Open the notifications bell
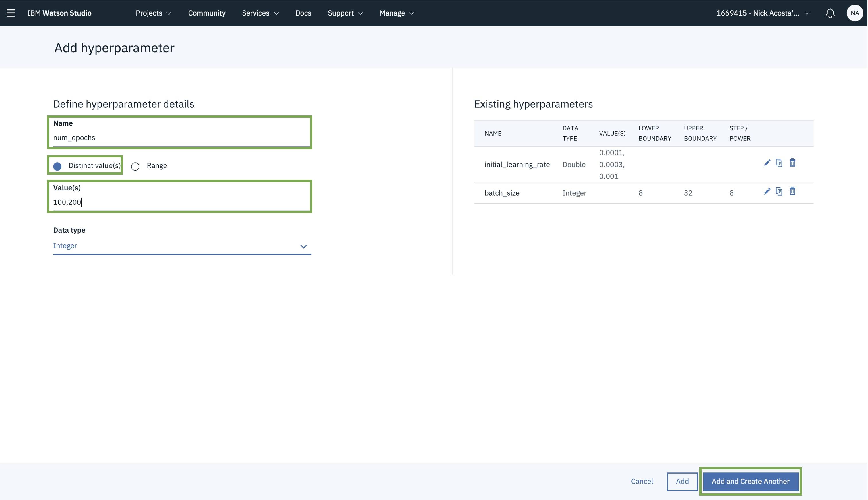The height and width of the screenshot is (500, 868). point(830,13)
